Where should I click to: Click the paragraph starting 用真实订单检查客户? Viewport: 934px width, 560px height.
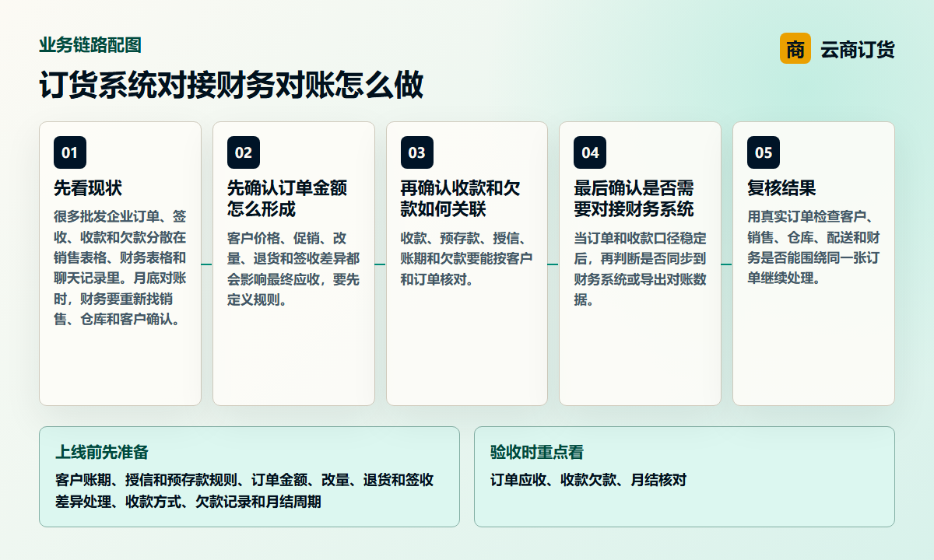pos(813,247)
